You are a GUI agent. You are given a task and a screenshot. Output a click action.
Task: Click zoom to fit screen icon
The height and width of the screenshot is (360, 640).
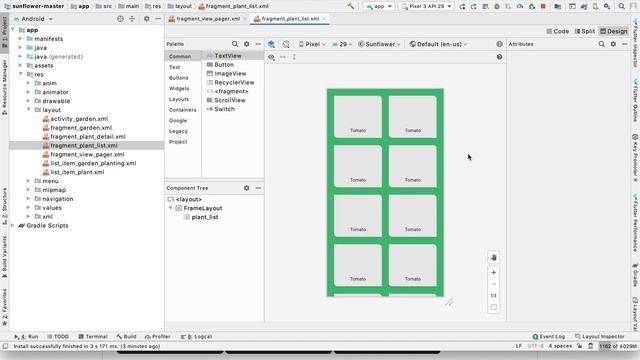[x=493, y=307]
